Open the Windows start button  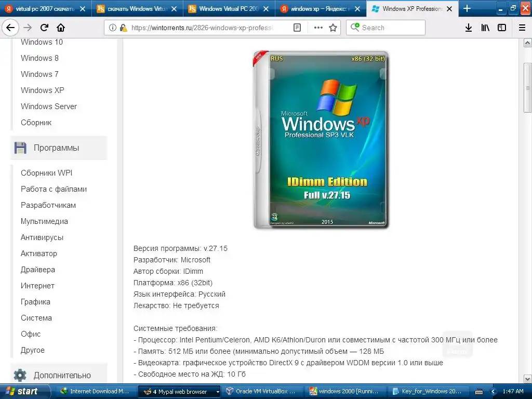[23, 392]
